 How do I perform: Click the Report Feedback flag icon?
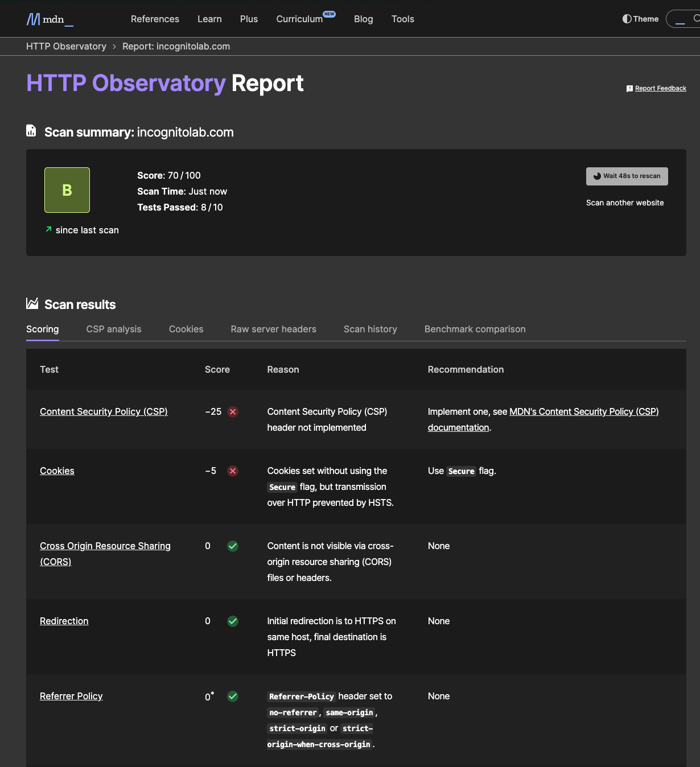point(629,89)
